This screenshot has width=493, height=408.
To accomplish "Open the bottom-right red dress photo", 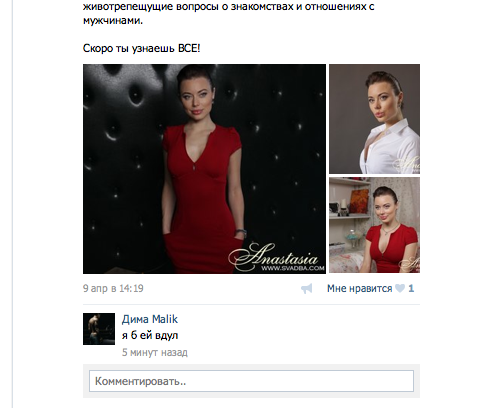I will (375, 225).
